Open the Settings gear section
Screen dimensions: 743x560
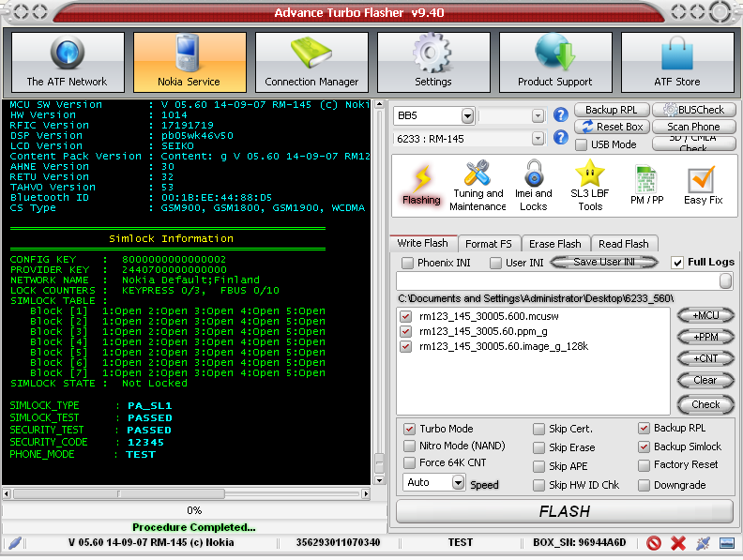point(433,62)
